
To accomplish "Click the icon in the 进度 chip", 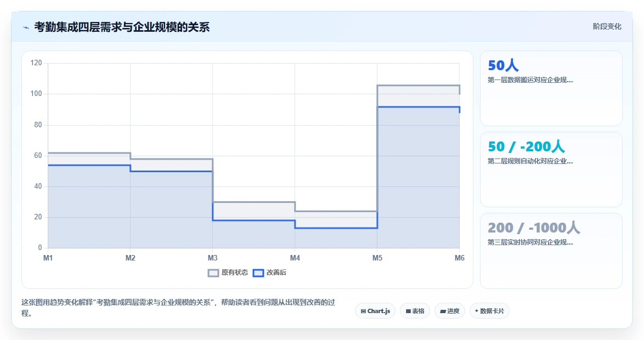I will pyautogui.click(x=443, y=311).
